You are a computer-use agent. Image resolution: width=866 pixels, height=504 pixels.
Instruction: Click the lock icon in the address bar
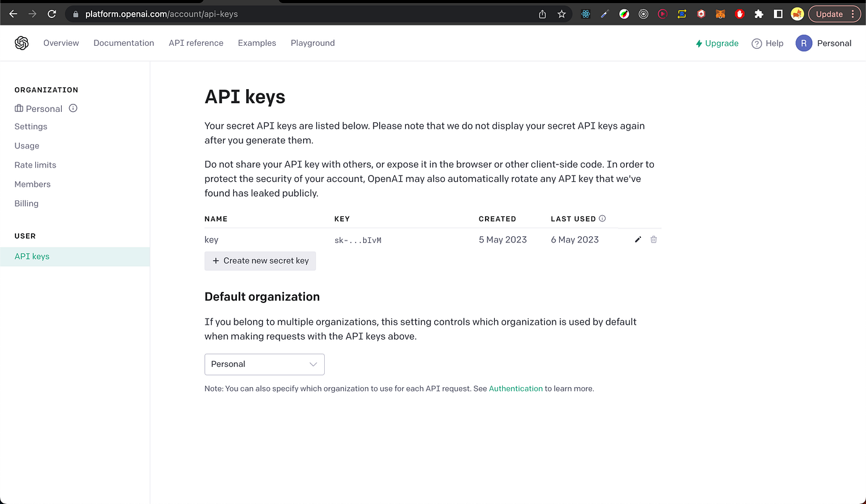(75, 14)
